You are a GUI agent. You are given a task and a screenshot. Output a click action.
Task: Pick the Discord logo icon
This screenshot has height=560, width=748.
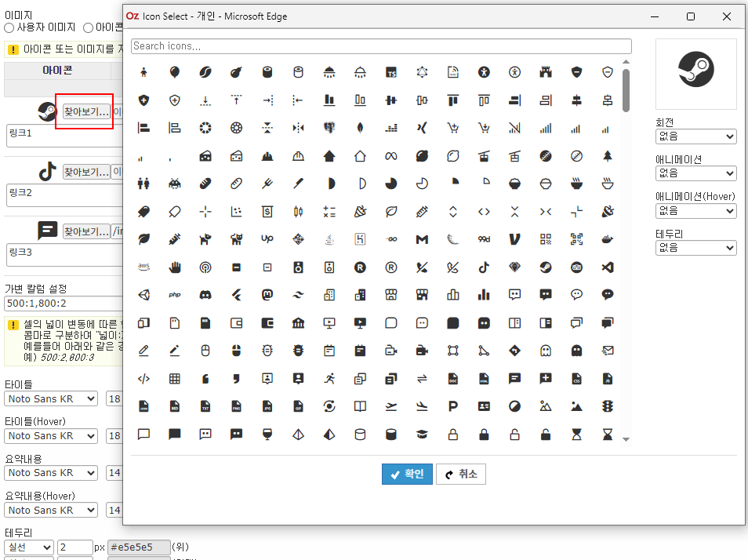tap(205, 296)
